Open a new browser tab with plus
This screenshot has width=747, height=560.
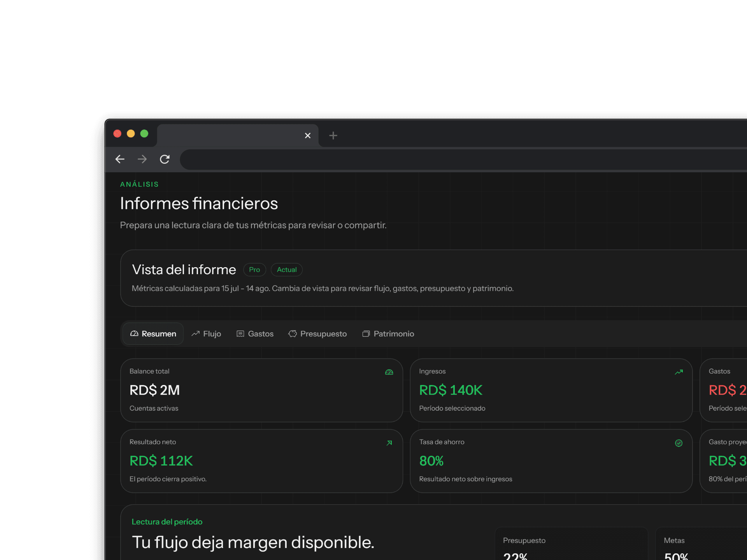[x=333, y=135]
